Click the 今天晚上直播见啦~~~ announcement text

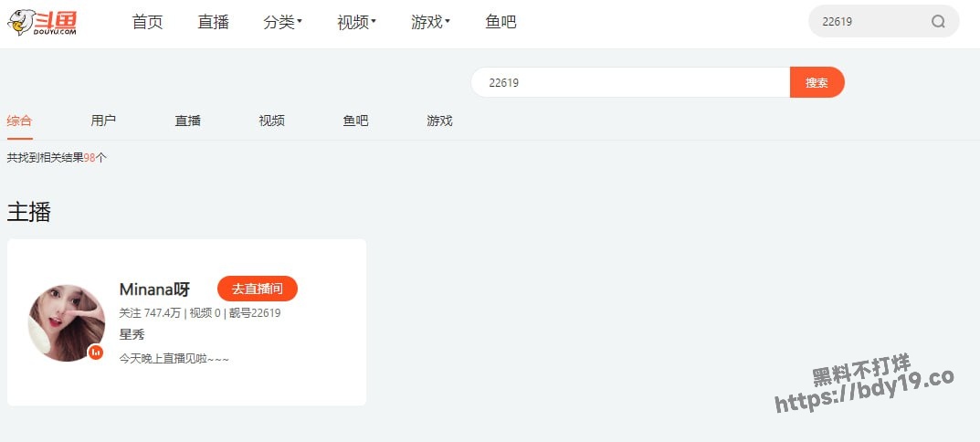pyautogui.click(x=174, y=359)
